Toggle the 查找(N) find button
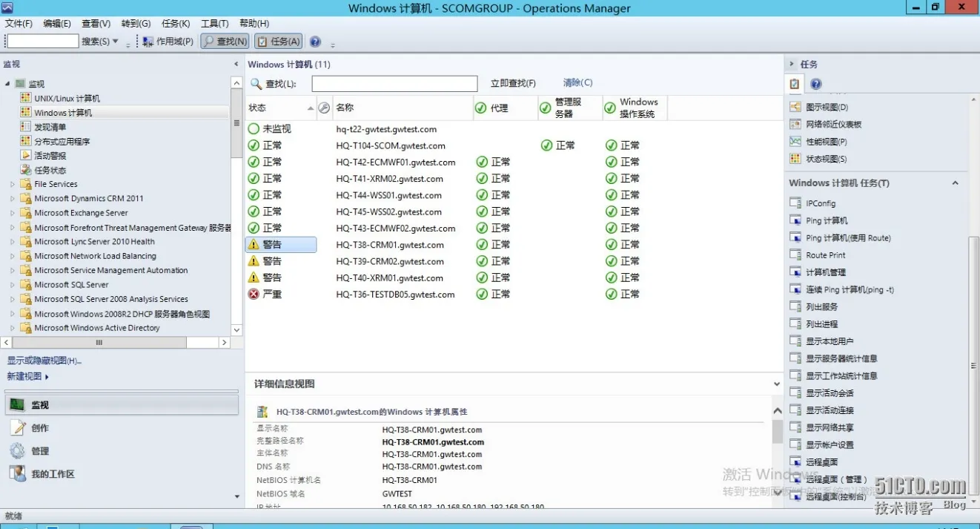Viewport: 980px width, 529px height. [225, 42]
